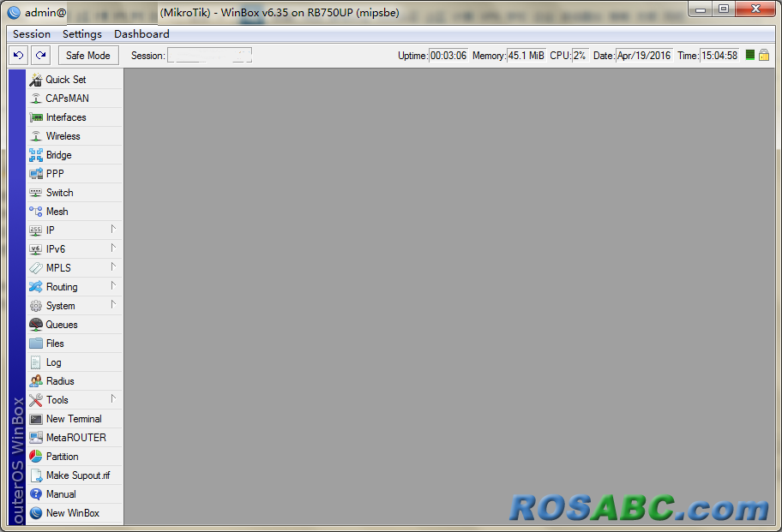Click the Uptime value 00:03:06
The height and width of the screenshot is (532, 782).
(x=448, y=56)
